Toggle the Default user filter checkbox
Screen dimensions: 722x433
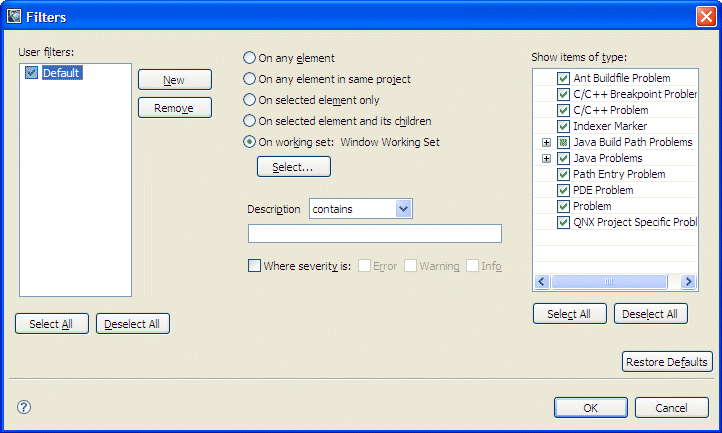tap(32, 73)
